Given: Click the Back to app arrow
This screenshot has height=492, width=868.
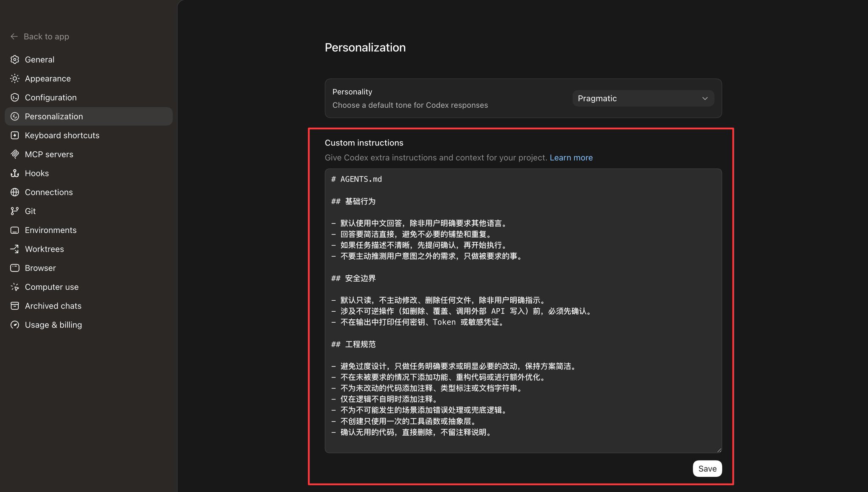Looking at the screenshot, I should 14,36.
